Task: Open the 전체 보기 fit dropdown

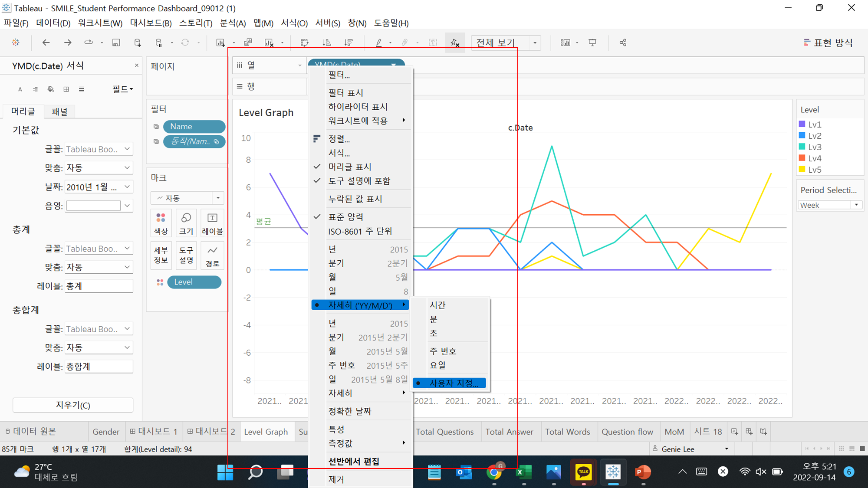Action: (535, 43)
